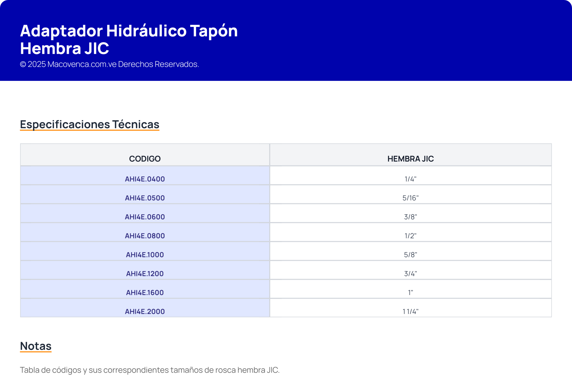
Task: Select code AHI4E.2000
Action: tap(145, 312)
